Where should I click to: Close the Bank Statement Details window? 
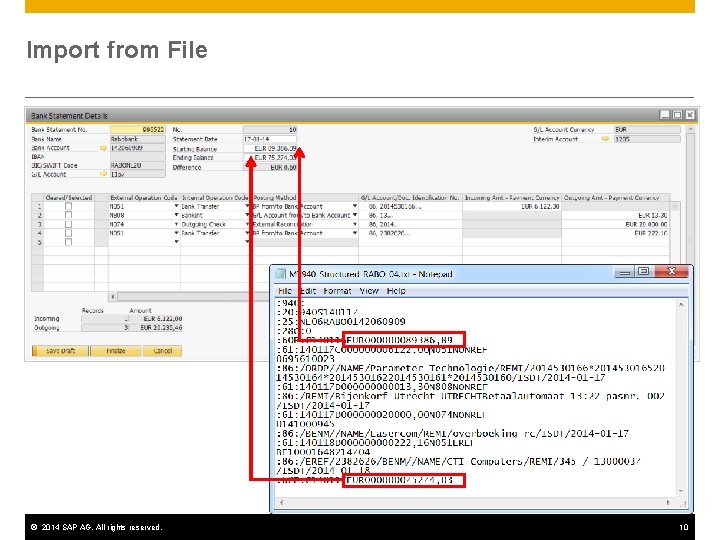pos(690,115)
